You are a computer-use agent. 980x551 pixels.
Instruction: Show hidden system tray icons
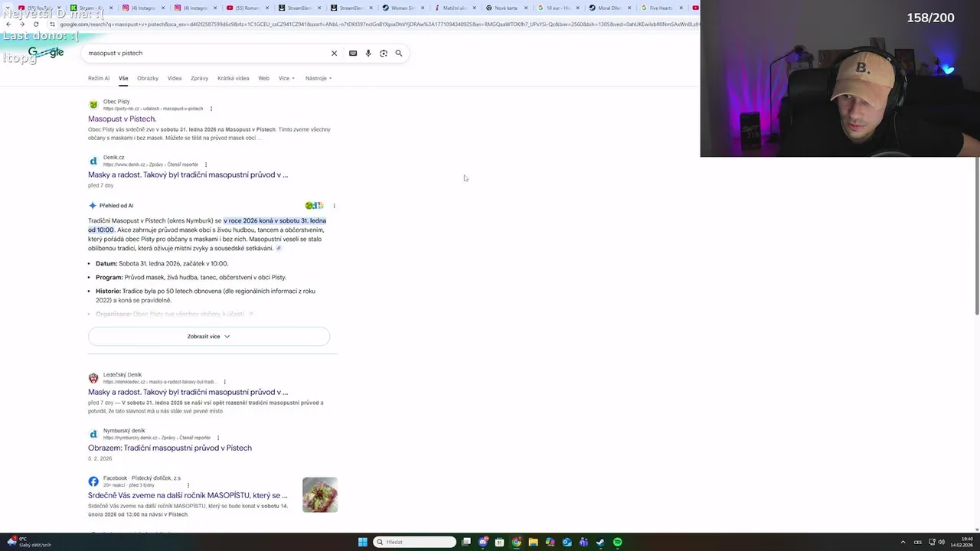[x=903, y=542]
